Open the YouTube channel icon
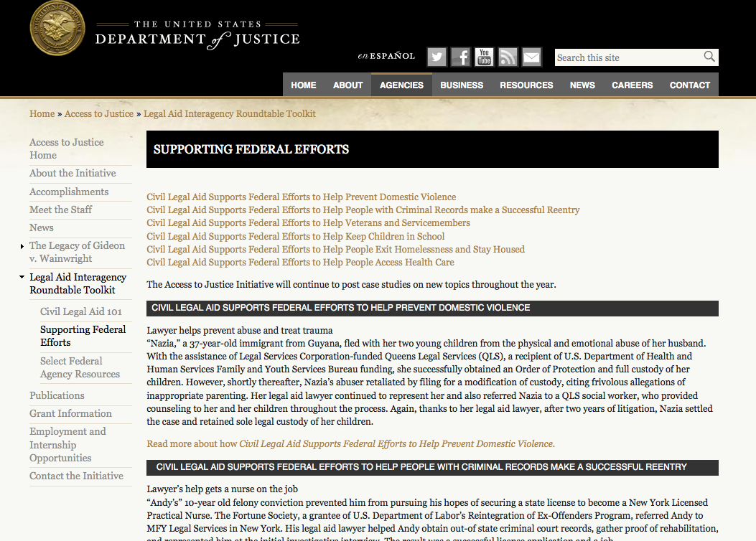Image resolution: width=756 pixels, height=541 pixels. pos(485,57)
